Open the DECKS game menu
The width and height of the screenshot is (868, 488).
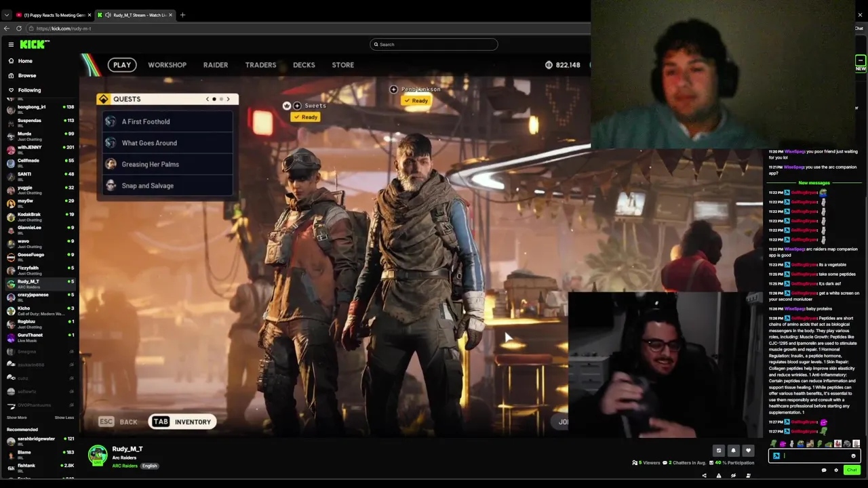304,65
